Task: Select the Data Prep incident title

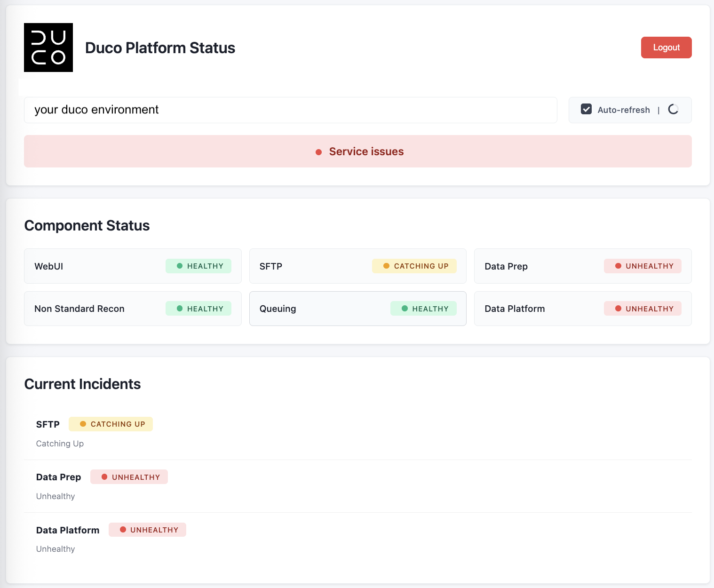Action: point(59,477)
